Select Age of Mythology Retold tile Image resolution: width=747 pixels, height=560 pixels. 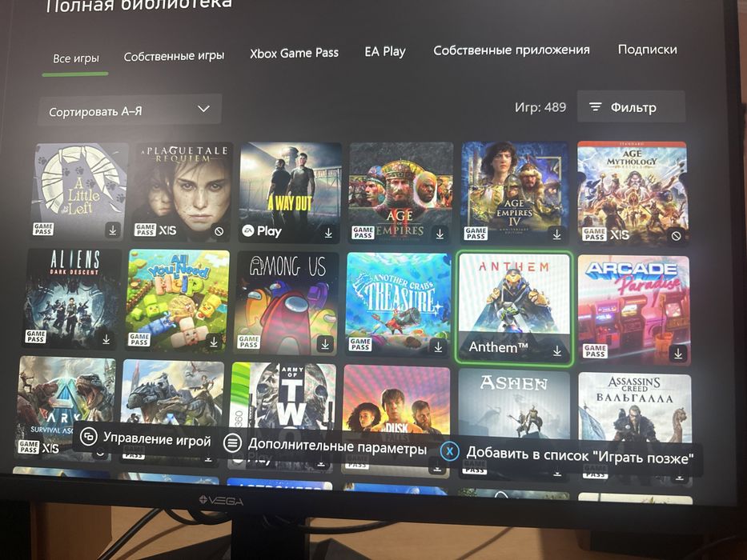point(633,194)
